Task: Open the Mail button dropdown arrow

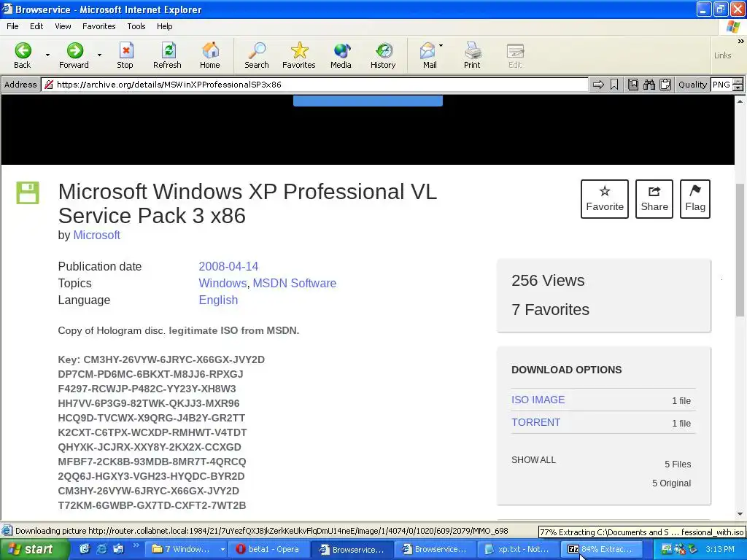Action: tap(441, 46)
